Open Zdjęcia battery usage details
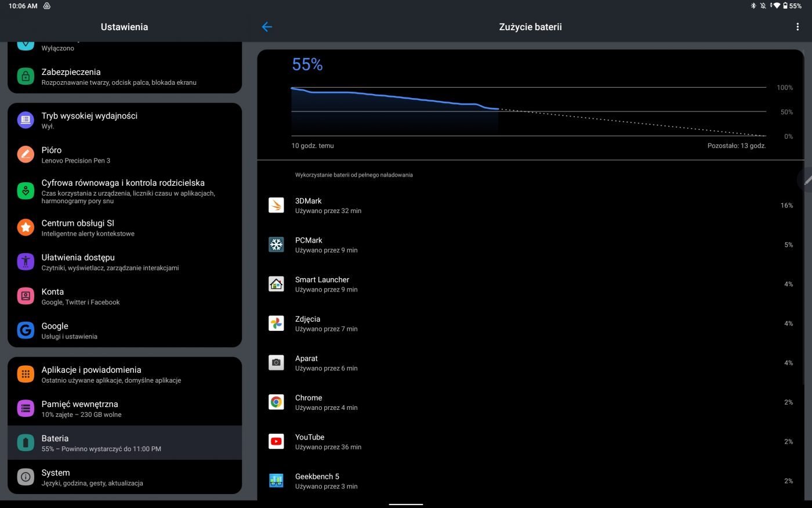Viewport: 812px width, 508px height. (x=531, y=323)
